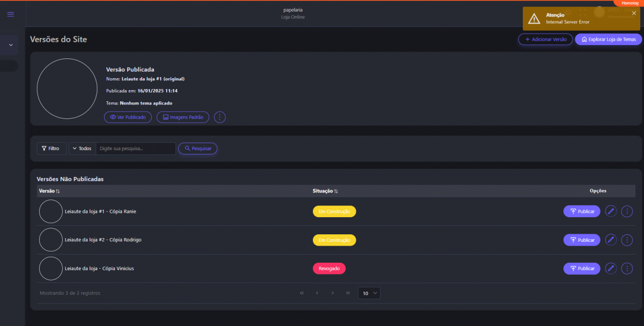Publish the Cópia Rodrigo version

point(582,240)
